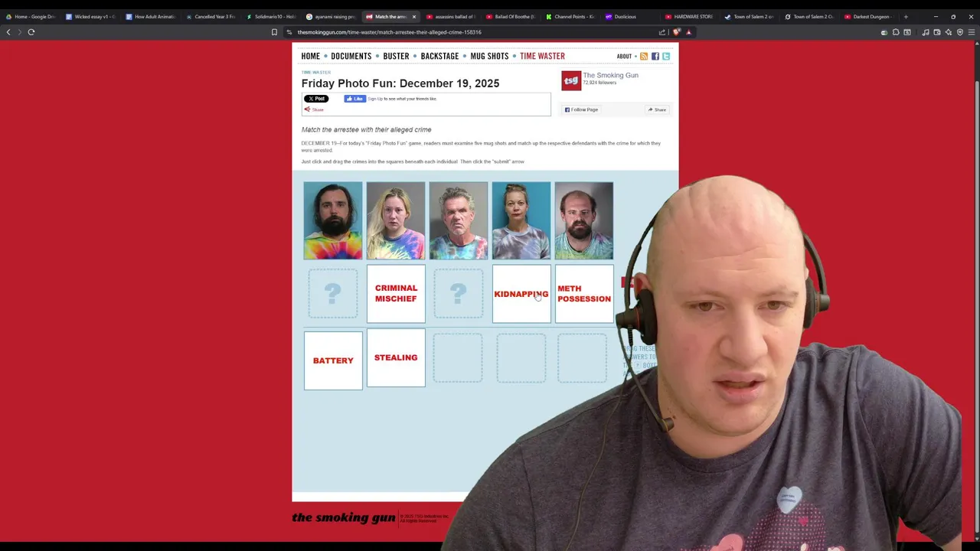Screen dimensions: 980x551
Task: Open the MUG SHOTS menu item
Action: 489,56
